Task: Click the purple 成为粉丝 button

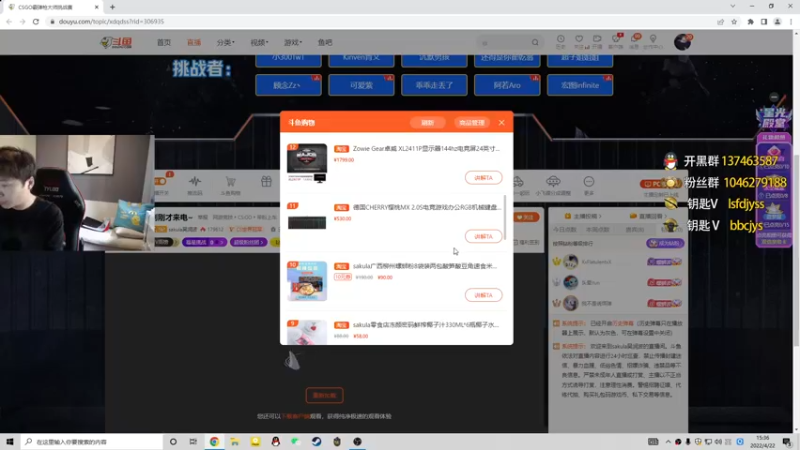Action: click(x=665, y=243)
